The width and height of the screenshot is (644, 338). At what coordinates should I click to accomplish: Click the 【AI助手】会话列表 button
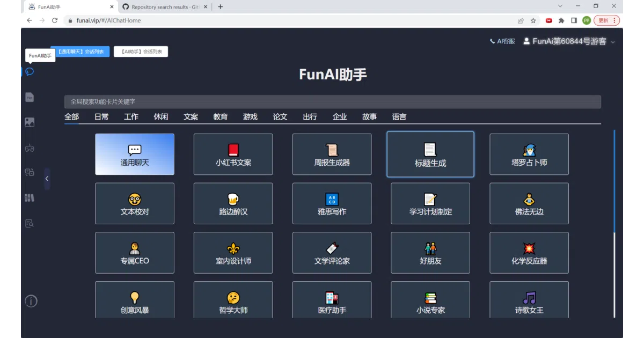click(x=141, y=52)
